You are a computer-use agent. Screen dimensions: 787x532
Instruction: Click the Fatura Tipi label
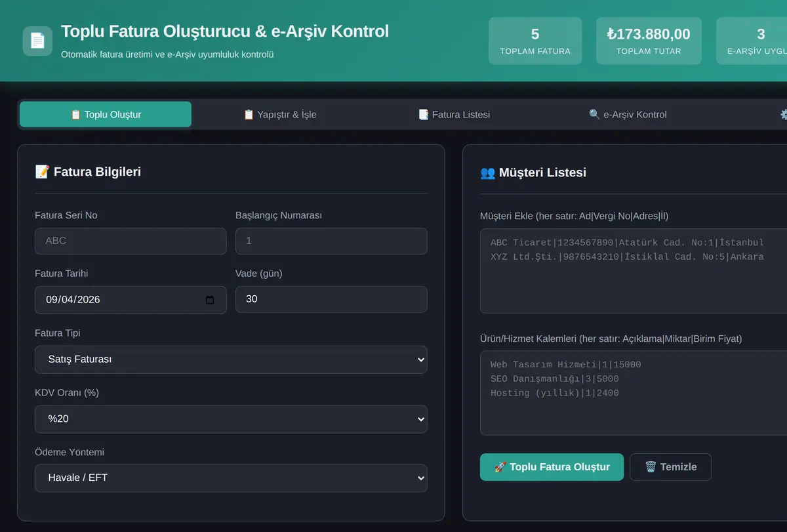pos(58,333)
